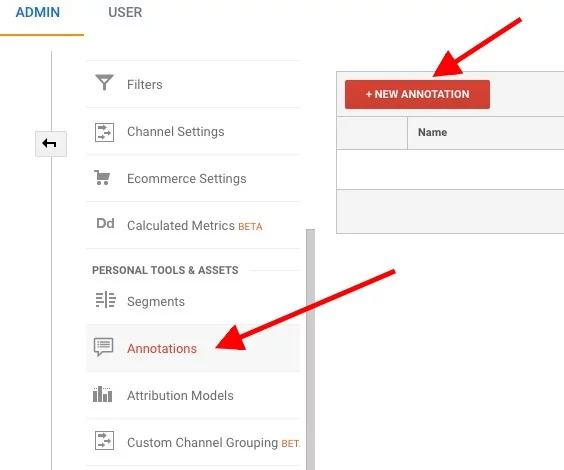Open the Filters menu item

(x=145, y=85)
